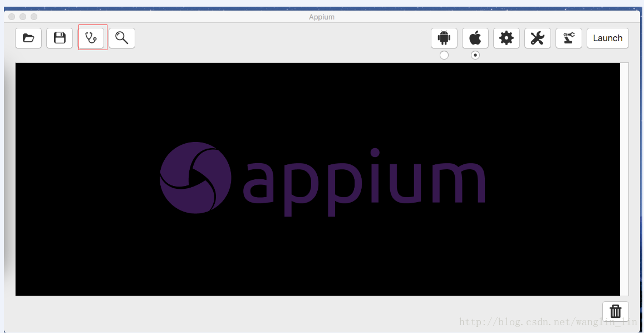Open Android settings robot icon
The image size is (644, 333).
[444, 38]
